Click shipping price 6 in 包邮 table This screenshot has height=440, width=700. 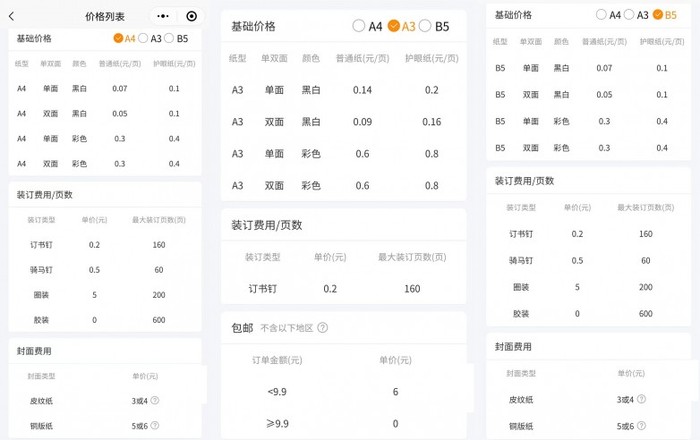click(x=395, y=392)
